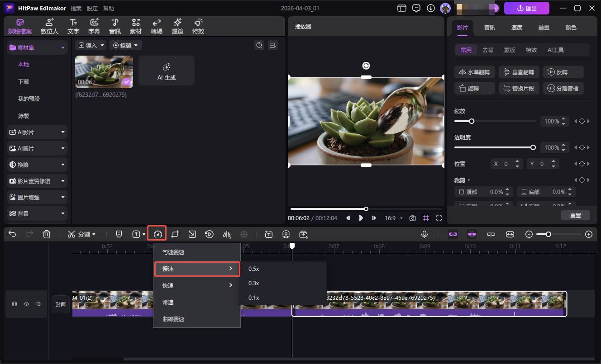Click the speed change icon in timeline toolbar
Image resolution: width=601 pixels, height=364 pixels.
pyautogui.click(x=157, y=234)
